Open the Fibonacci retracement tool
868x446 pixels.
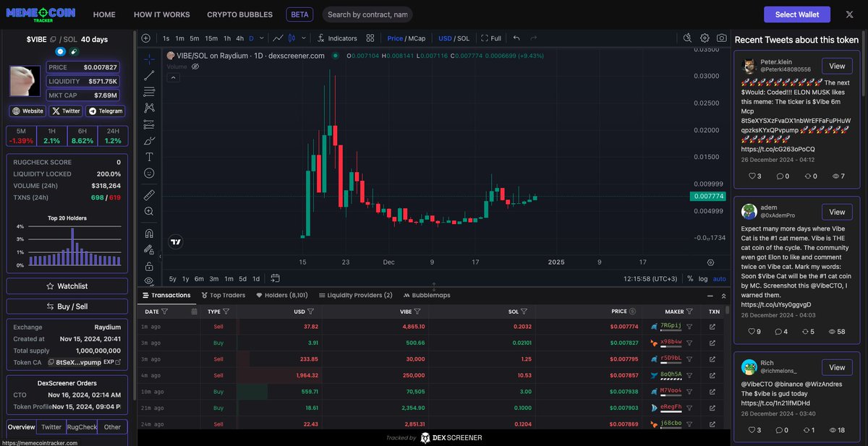149,91
